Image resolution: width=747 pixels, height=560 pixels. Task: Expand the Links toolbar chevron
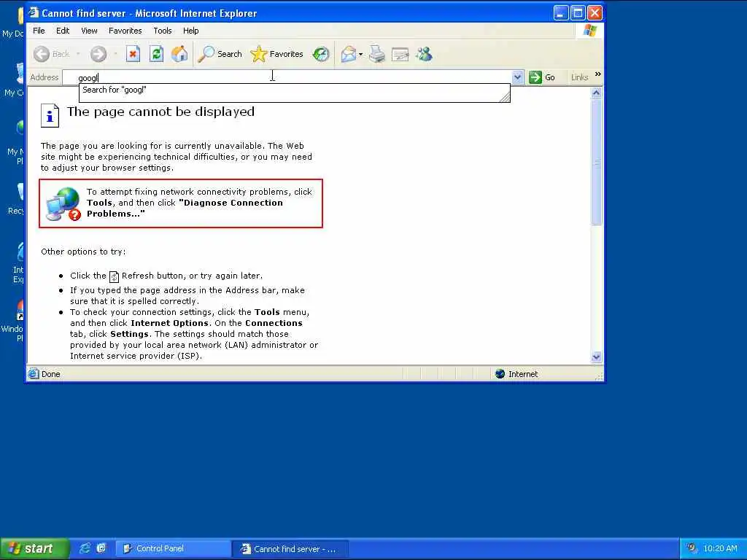(x=598, y=74)
